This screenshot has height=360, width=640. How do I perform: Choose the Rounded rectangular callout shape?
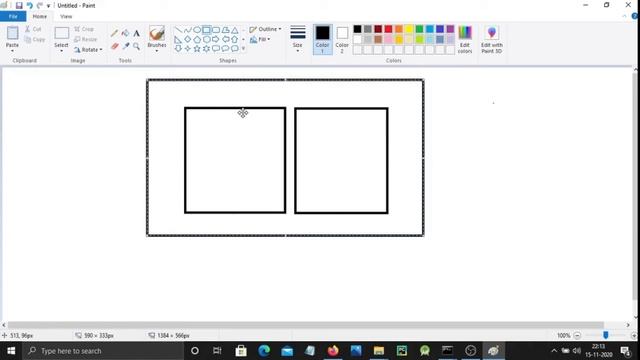(216, 49)
